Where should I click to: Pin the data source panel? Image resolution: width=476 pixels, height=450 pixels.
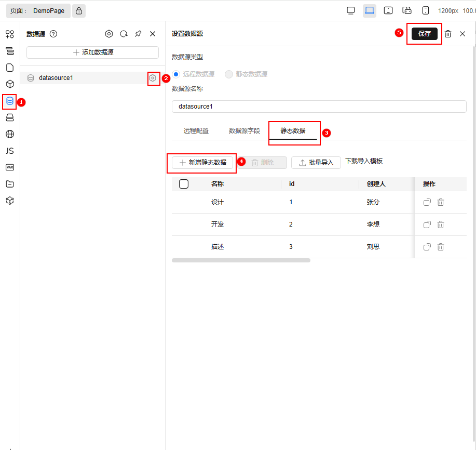[138, 34]
